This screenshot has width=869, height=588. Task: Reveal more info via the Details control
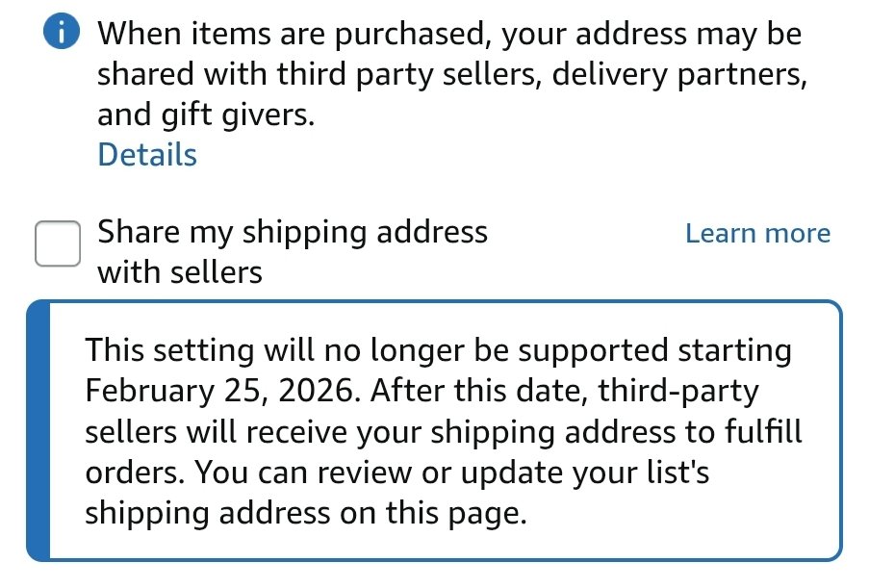(145, 154)
